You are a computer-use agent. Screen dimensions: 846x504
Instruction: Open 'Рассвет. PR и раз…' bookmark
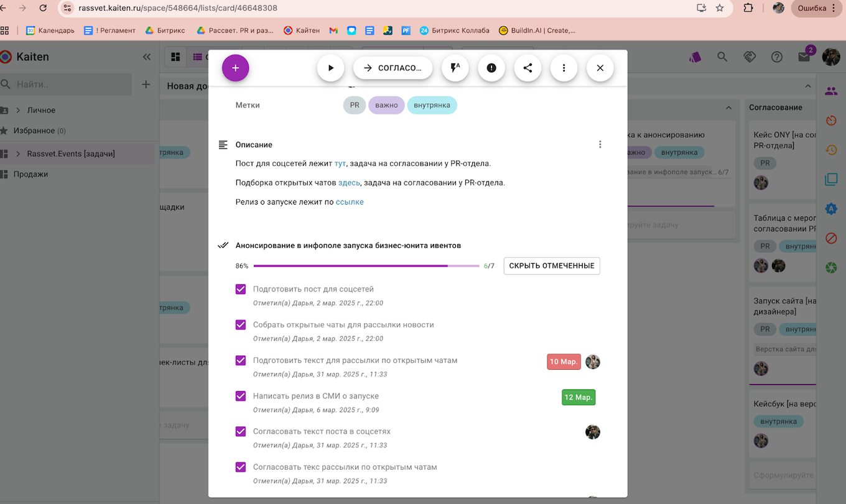(235, 30)
